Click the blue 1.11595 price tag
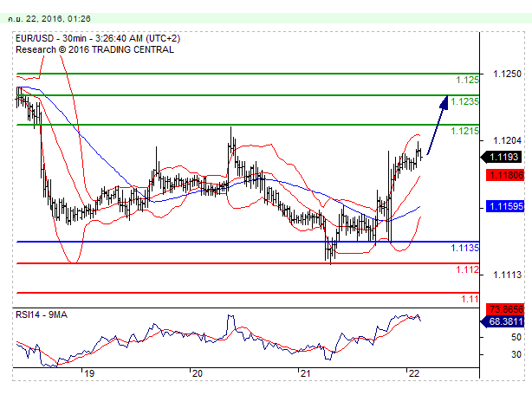Viewport: 532px width, 395px height. pos(505,206)
